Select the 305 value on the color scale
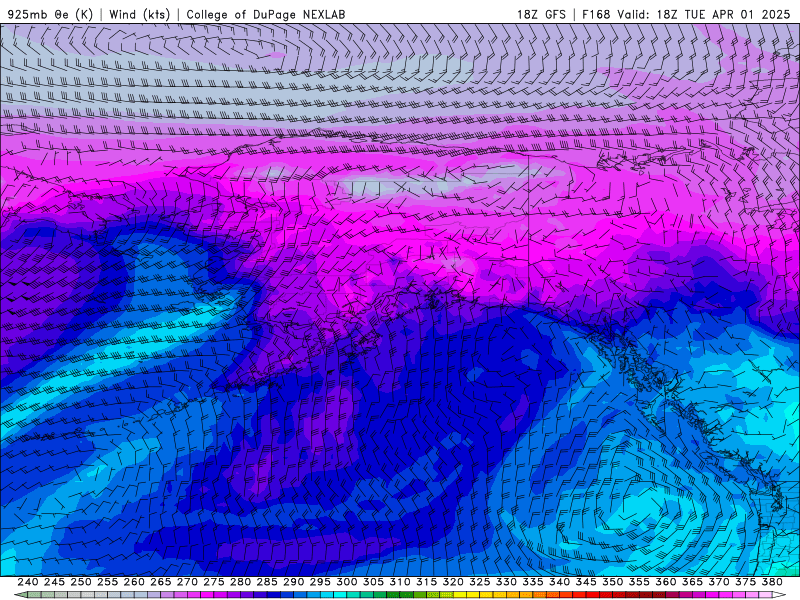 [373, 582]
